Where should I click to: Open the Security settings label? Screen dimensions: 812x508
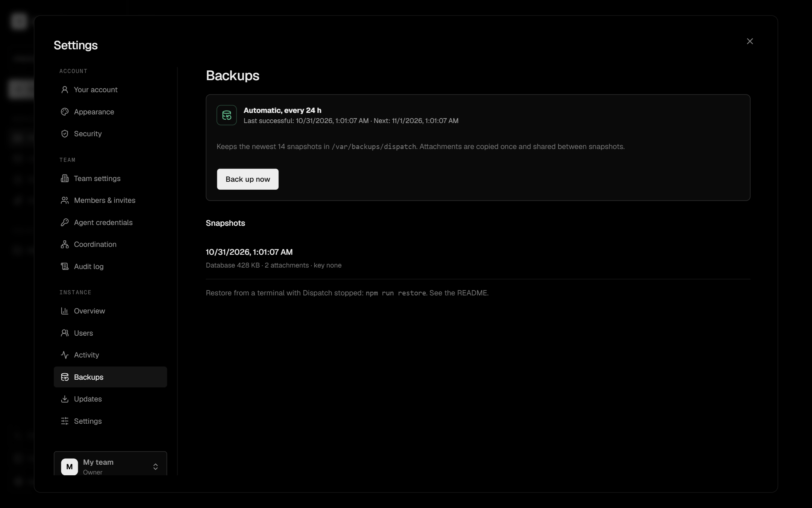88,134
